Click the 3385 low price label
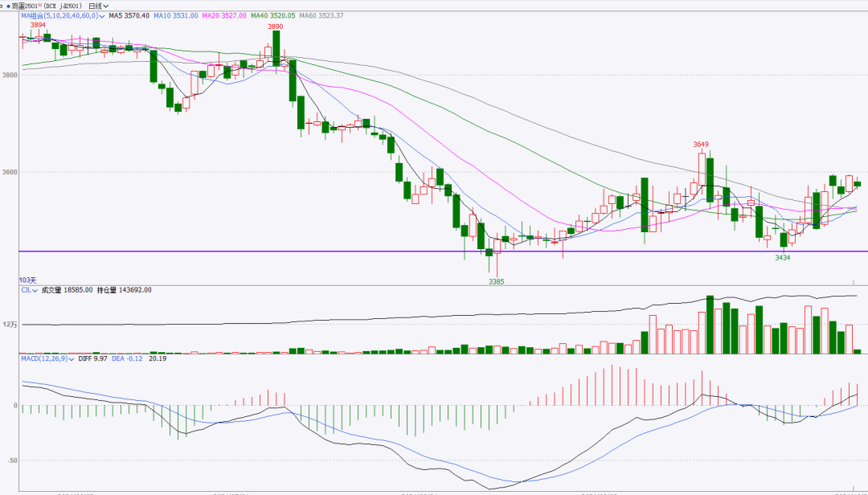 point(497,281)
